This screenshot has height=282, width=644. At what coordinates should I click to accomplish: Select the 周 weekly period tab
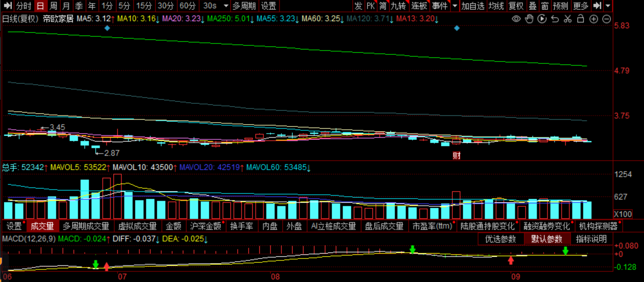tap(53, 6)
